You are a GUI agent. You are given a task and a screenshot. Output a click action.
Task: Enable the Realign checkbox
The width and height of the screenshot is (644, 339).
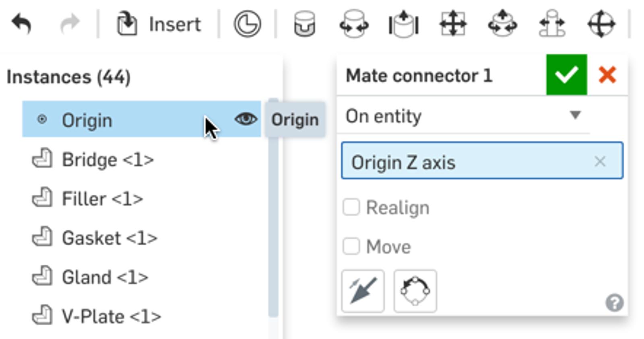[351, 208]
